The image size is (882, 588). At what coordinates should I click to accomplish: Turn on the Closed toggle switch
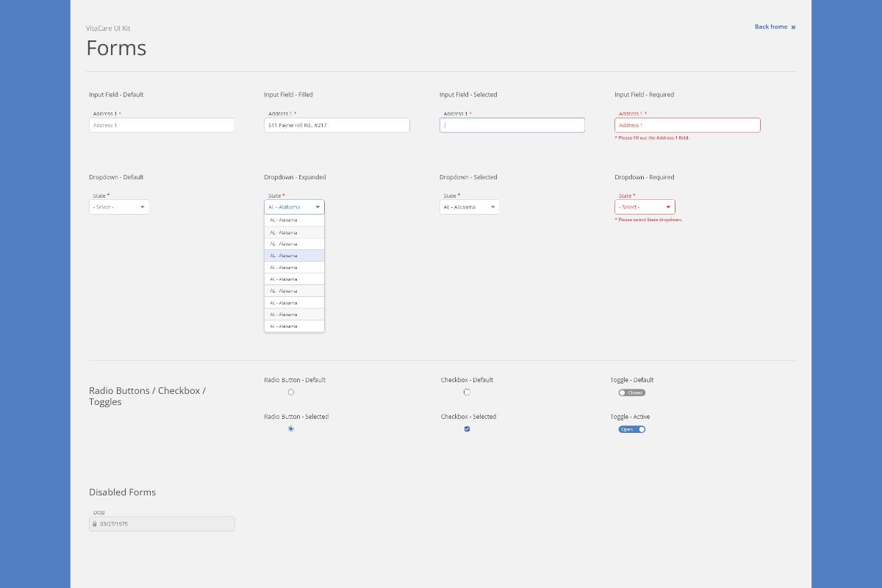pyautogui.click(x=631, y=392)
